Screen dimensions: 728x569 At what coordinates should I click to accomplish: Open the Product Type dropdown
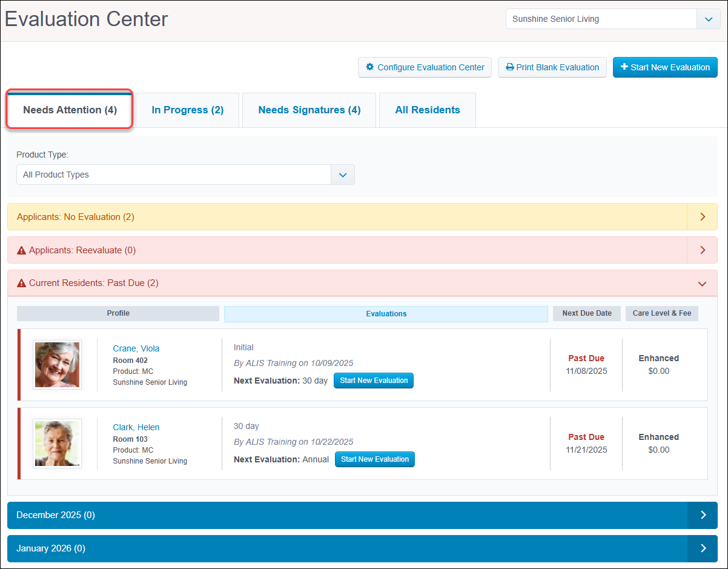(x=342, y=175)
